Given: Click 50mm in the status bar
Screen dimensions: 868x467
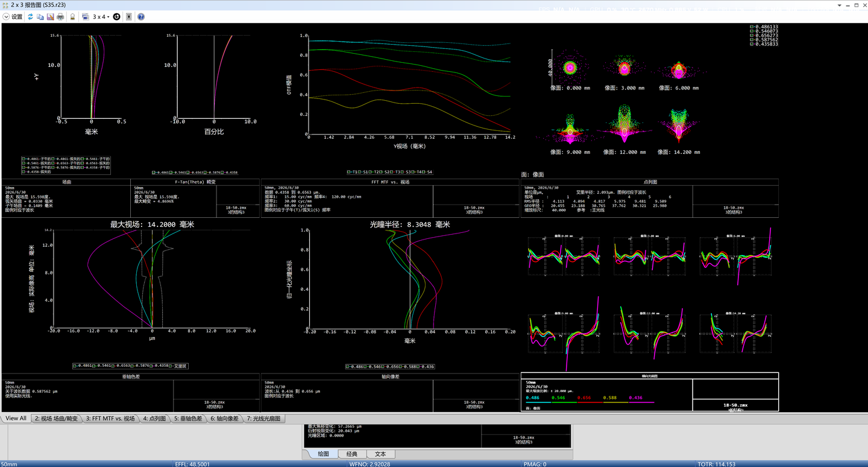Looking at the screenshot, I should (x=9, y=464).
